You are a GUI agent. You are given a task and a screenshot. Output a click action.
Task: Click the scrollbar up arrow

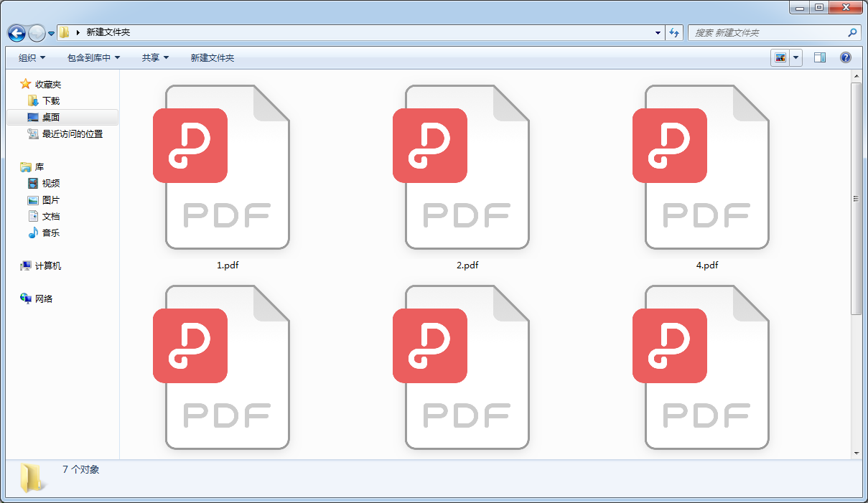point(856,75)
